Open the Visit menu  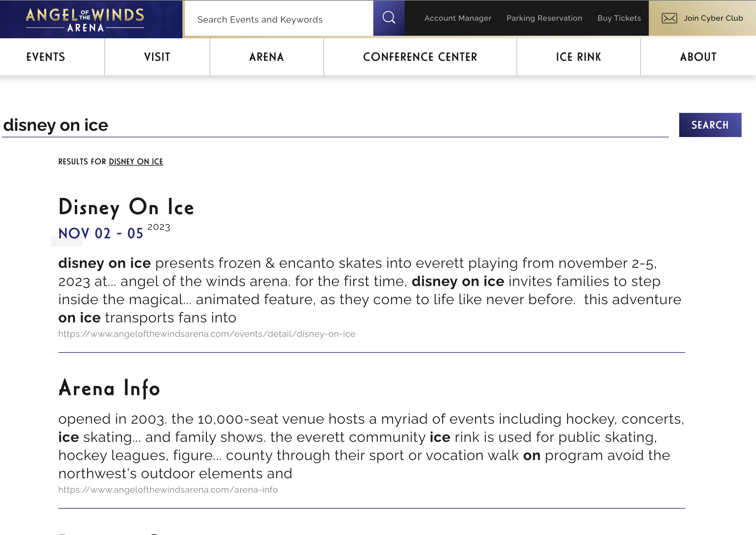(157, 57)
